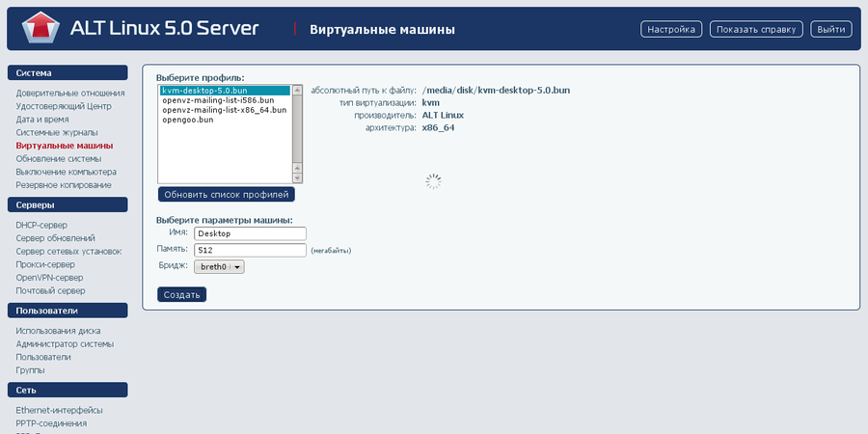
Task: Open Группы page
Action: tap(31, 369)
